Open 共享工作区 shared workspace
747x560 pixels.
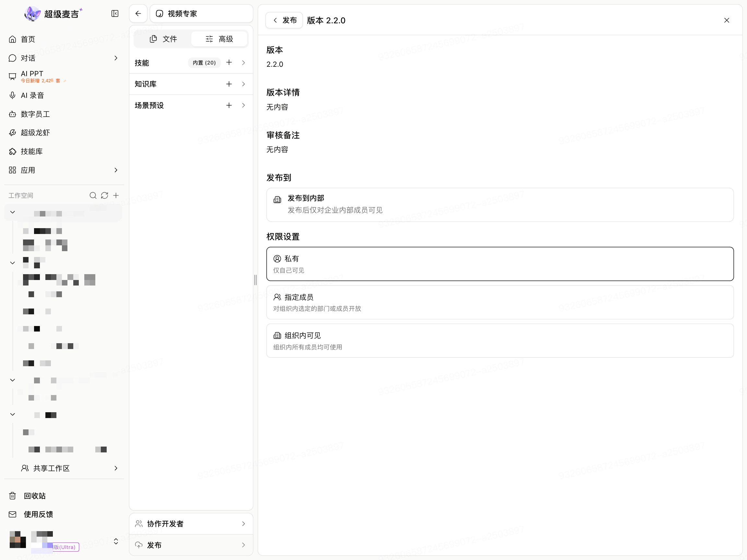[x=64, y=468]
